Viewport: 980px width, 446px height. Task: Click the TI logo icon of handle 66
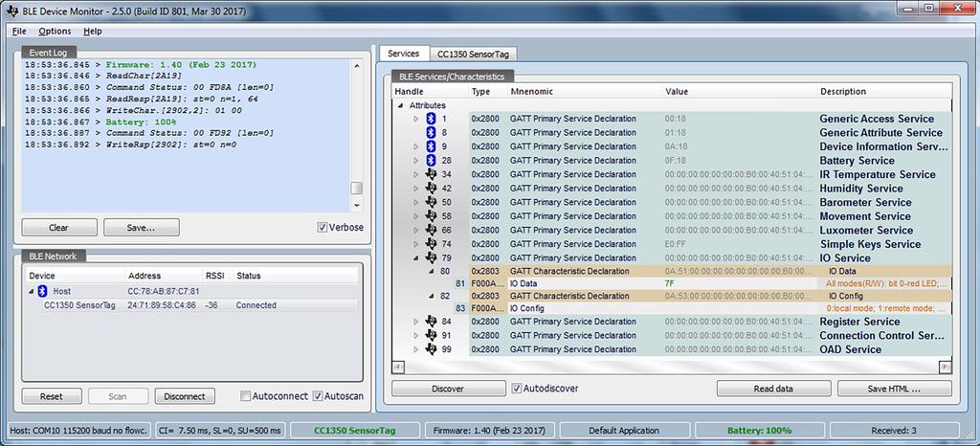[431, 230]
